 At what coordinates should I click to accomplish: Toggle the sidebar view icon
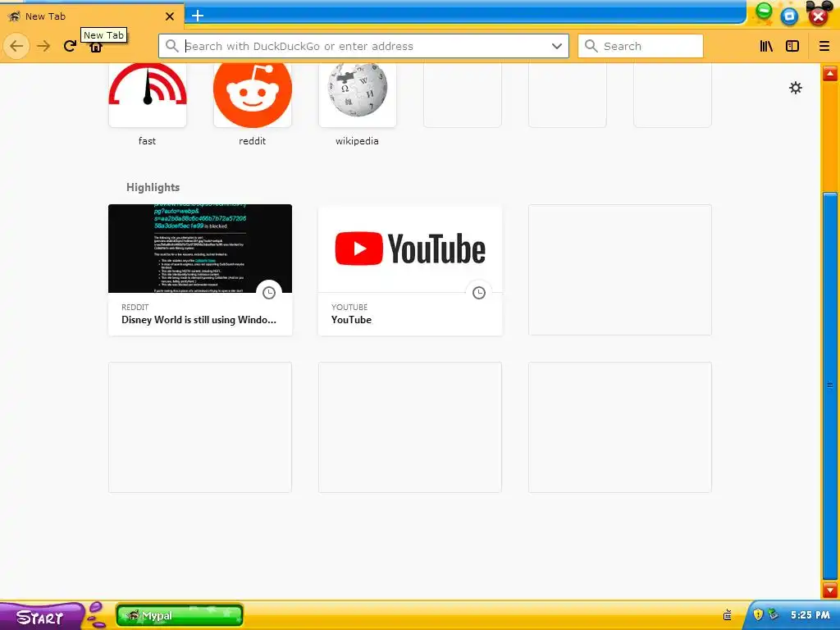[x=792, y=46]
